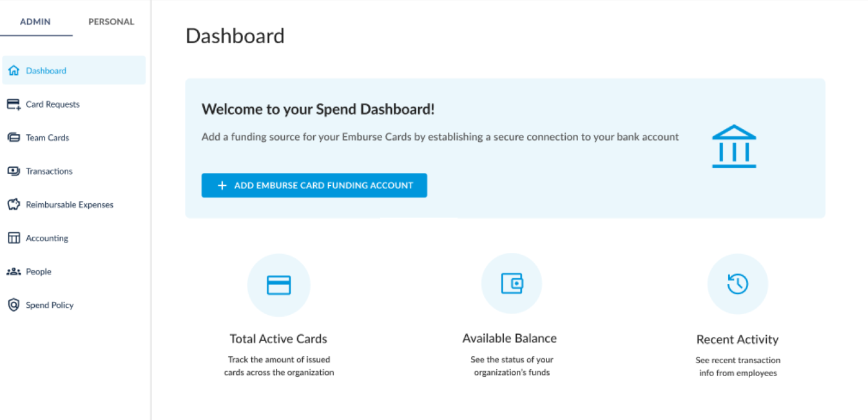Click the Transactions sidebar icon

point(14,172)
